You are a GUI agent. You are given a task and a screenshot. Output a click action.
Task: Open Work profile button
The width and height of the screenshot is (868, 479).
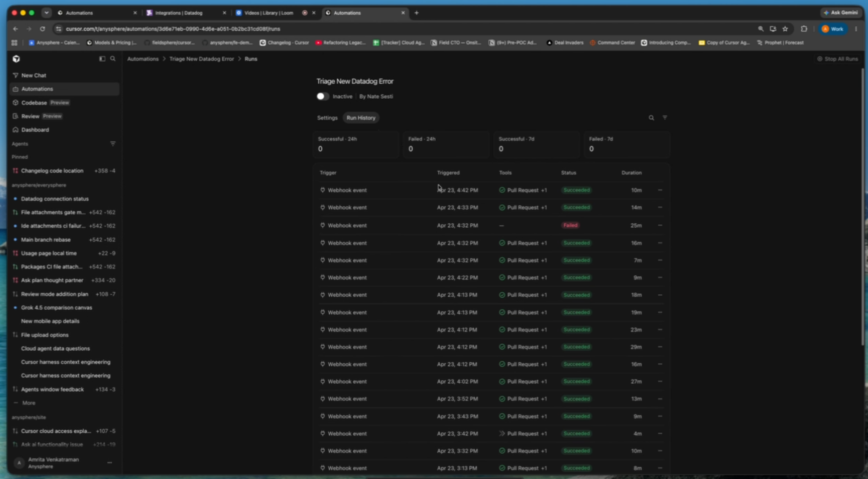pos(833,29)
